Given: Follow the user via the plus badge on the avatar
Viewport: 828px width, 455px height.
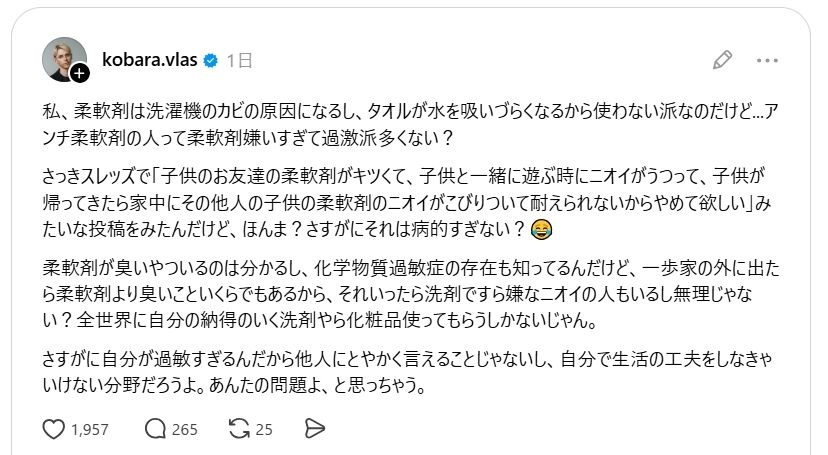Looking at the screenshot, I should [80, 73].
